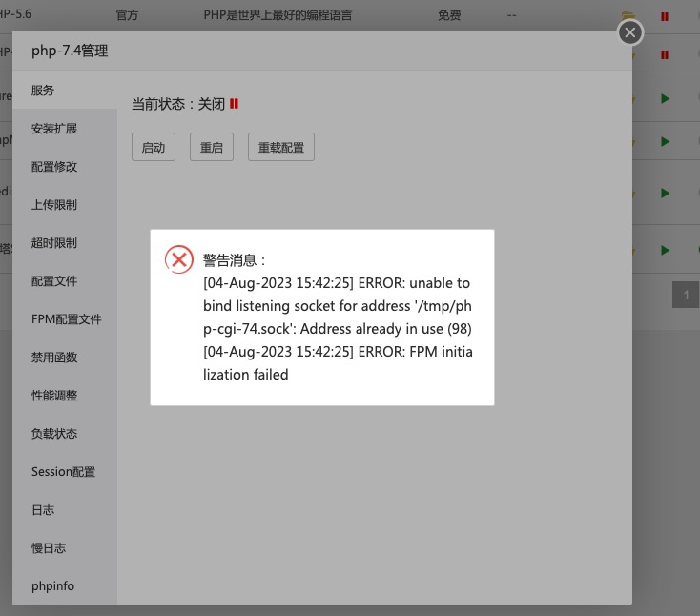Viewport: 700px width, 616px height.
Task: Click the 重启 button
Action: 211,147
